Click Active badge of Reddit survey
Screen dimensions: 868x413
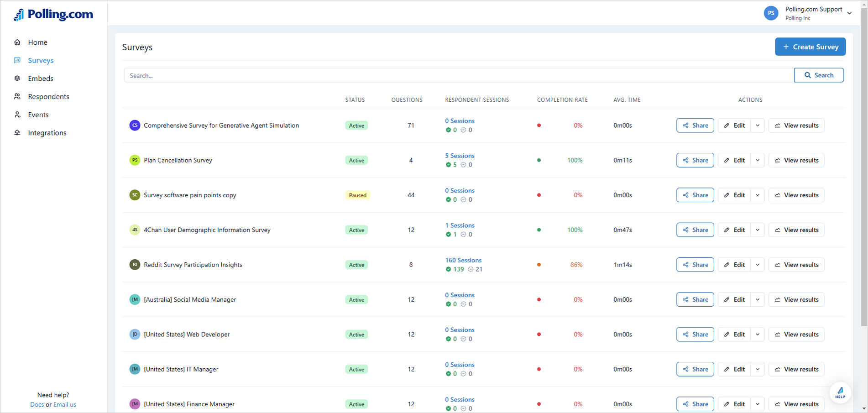click(x=356, y=265)
